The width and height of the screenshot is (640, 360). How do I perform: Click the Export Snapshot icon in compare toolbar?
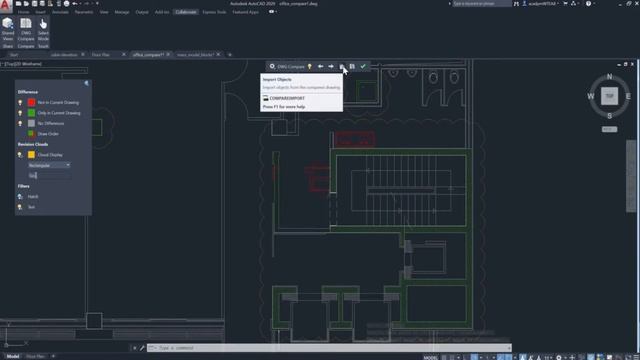(352, 66)
